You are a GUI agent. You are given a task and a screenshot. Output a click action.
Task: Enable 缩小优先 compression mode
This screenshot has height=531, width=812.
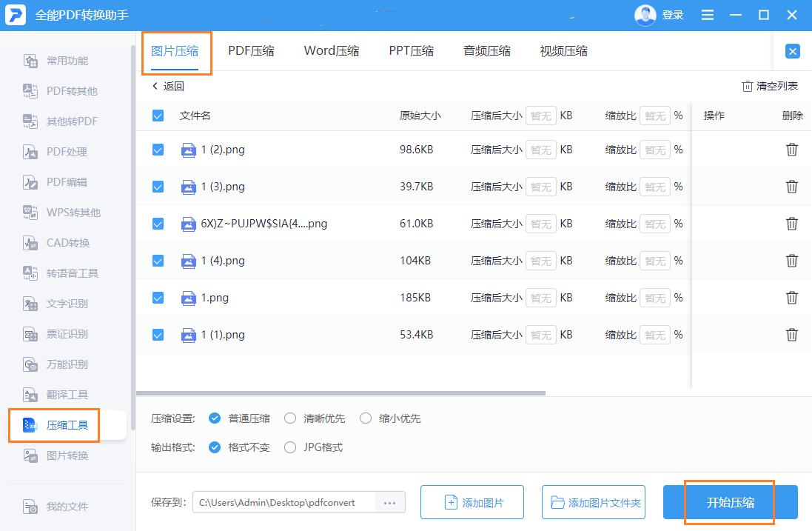pos(365,418)
